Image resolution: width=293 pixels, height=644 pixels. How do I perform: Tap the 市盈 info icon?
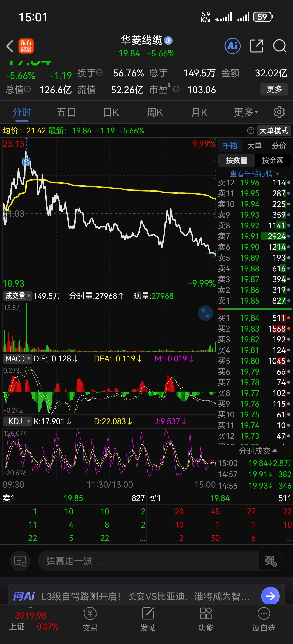pos(176,89)
